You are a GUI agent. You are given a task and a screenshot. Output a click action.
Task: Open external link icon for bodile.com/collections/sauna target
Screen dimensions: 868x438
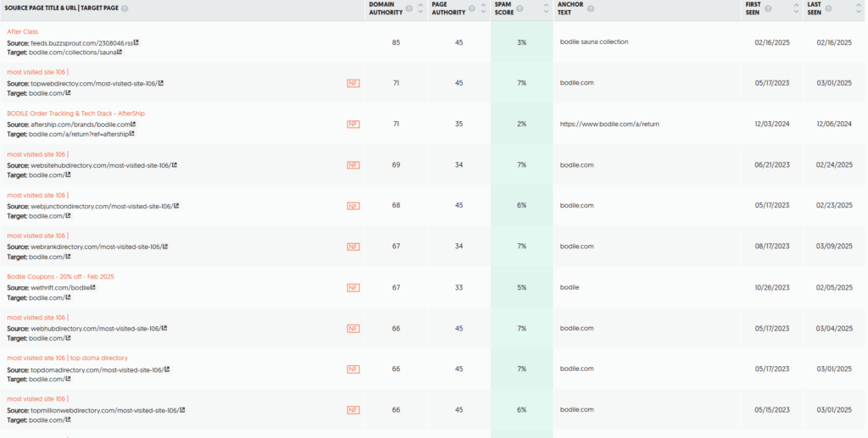coord(120,53)
